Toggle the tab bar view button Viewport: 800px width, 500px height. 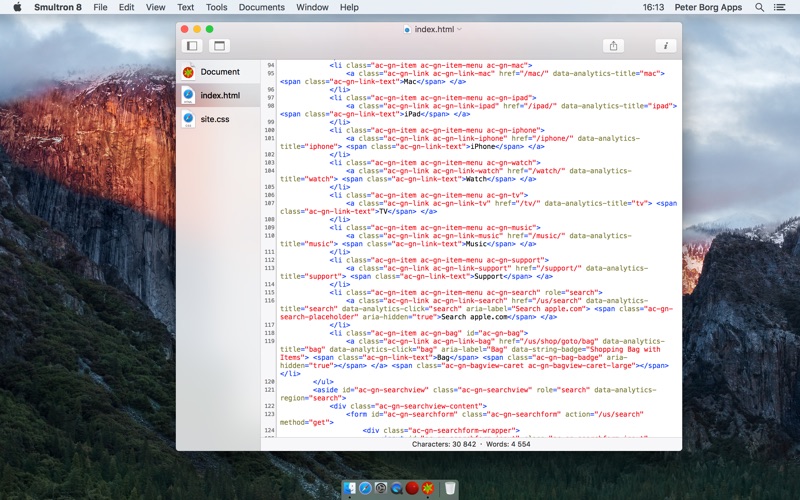[219, 46]
